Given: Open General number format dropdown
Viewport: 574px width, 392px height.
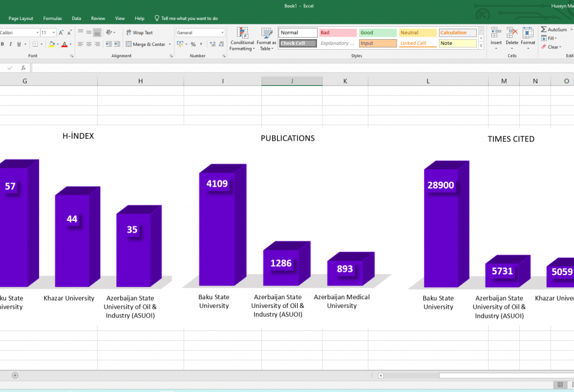Looking at the screenshot, I should point(222,32).
